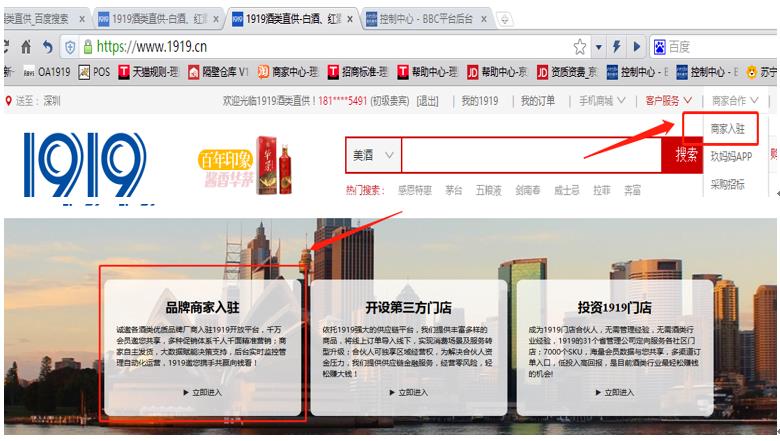This screenshot has height=441, width=780.
Task: Bookmark page with the star icon
Action: (580, 47)
